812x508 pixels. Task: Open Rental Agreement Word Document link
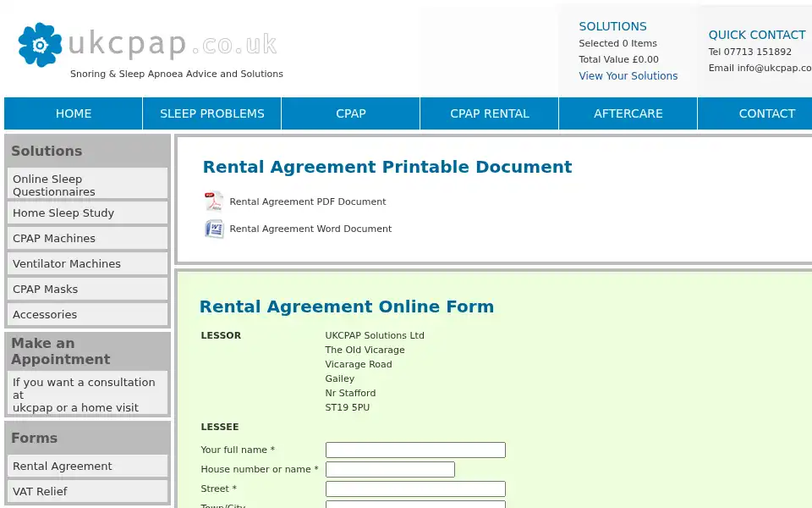(x=310, y=229)
